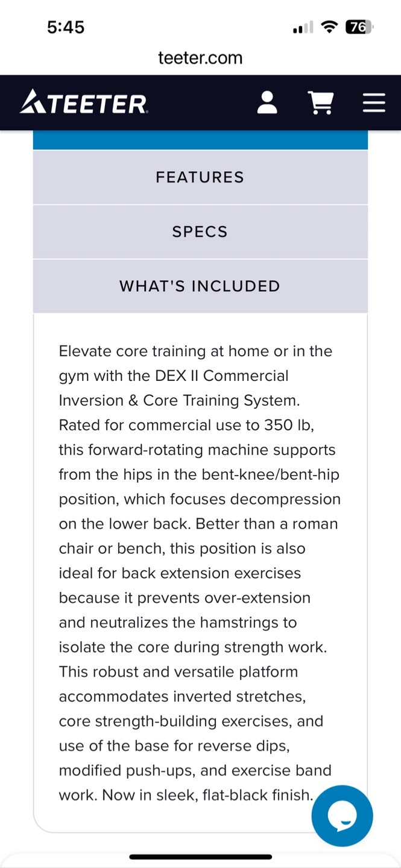
Task: Tap the cellular signal bars
Action: click(303, 28)
